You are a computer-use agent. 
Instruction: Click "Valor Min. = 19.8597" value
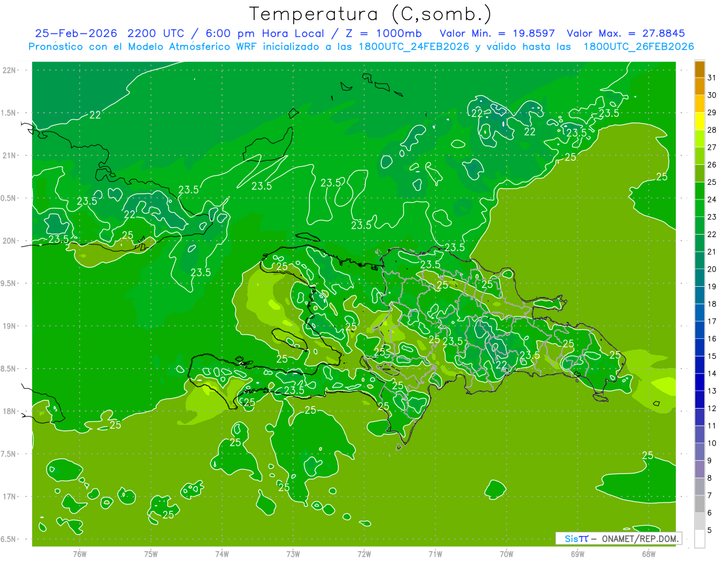pyautogui.click(x=497, y=33)
